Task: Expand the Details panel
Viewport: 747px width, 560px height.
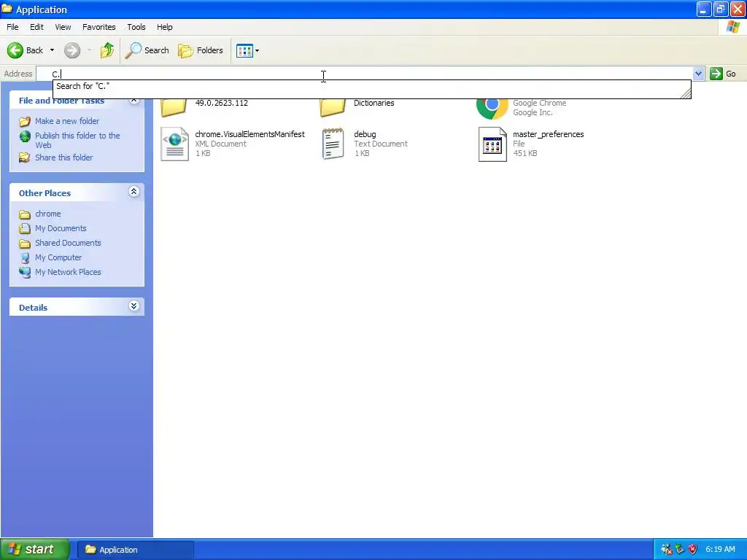Action: [x=134, y=306]
